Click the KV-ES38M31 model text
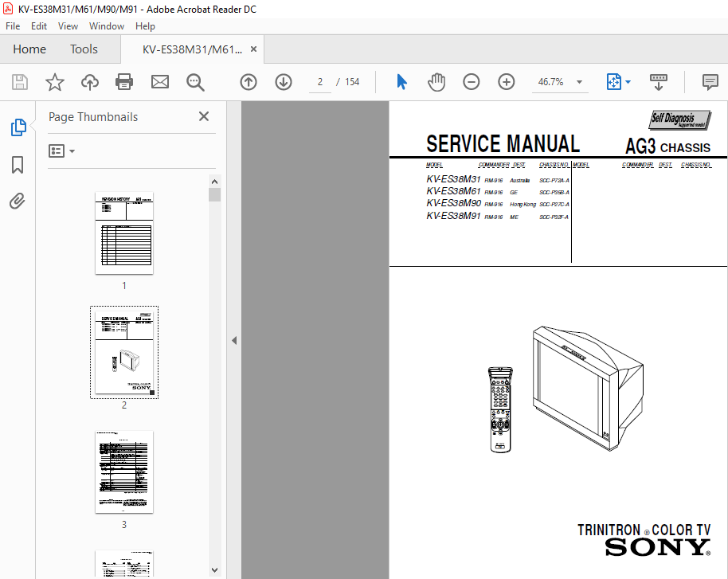Screen dimensions: 728x579 453,179
